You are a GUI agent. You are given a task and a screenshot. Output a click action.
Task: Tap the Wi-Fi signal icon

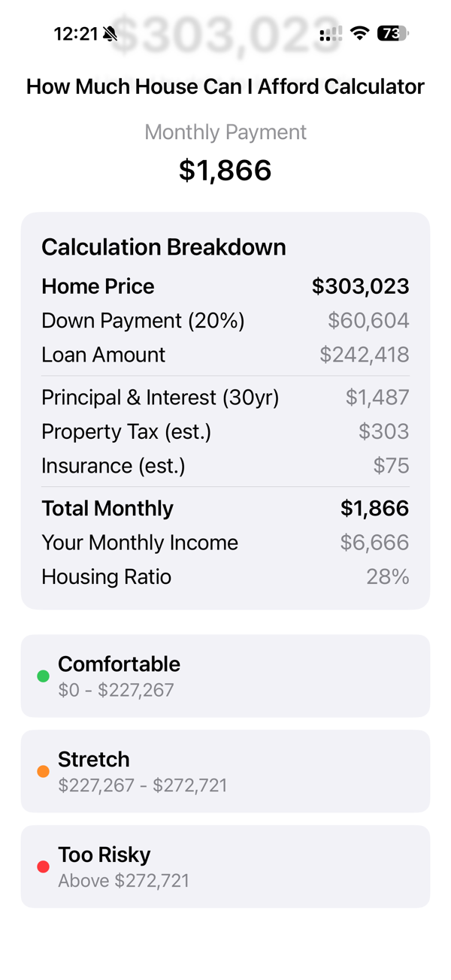pyautogui.click(x=361, y=32)
